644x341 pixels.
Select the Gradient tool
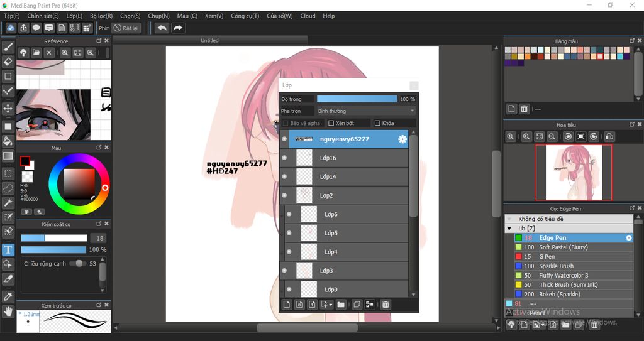pos(8,156)
